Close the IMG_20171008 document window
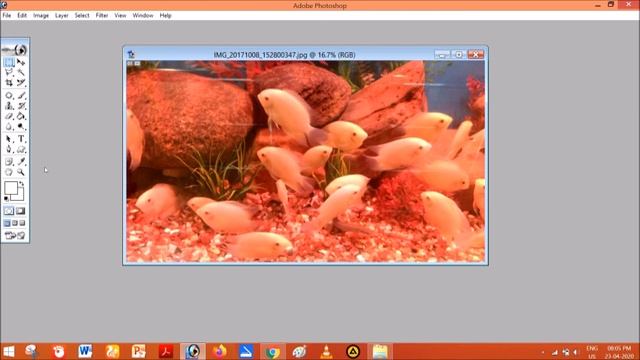 [x=476, y=54]
